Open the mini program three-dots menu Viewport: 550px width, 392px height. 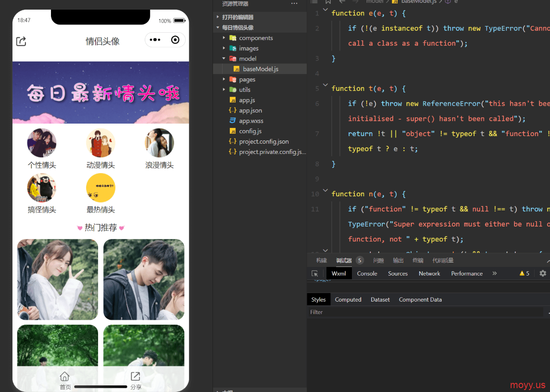(x=155, y=39)
